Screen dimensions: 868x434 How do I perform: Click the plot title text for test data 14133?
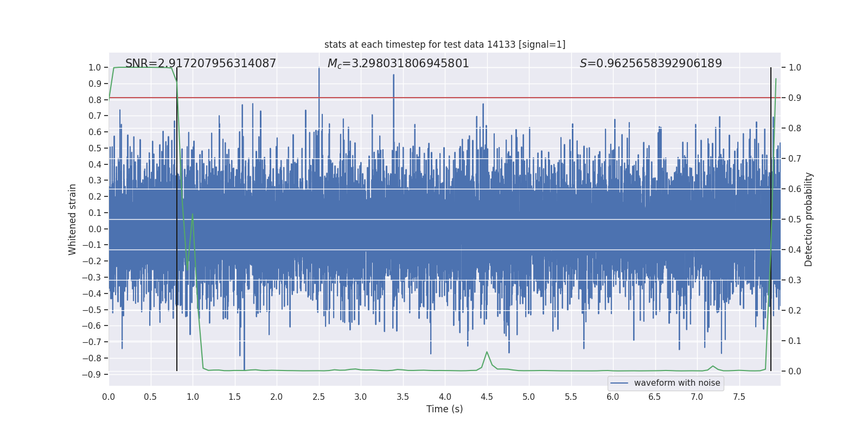point(444,44)
